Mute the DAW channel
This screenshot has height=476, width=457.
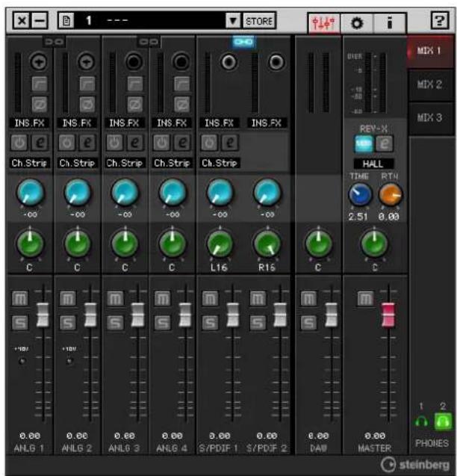pyautogui.click(x=308, y=298)
